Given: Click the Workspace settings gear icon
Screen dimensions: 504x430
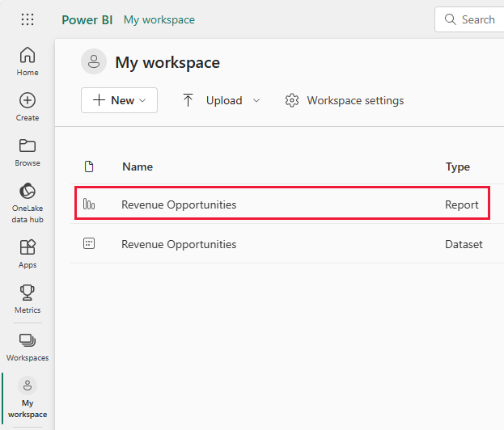Looking at the screenshot, I should 292,100.
